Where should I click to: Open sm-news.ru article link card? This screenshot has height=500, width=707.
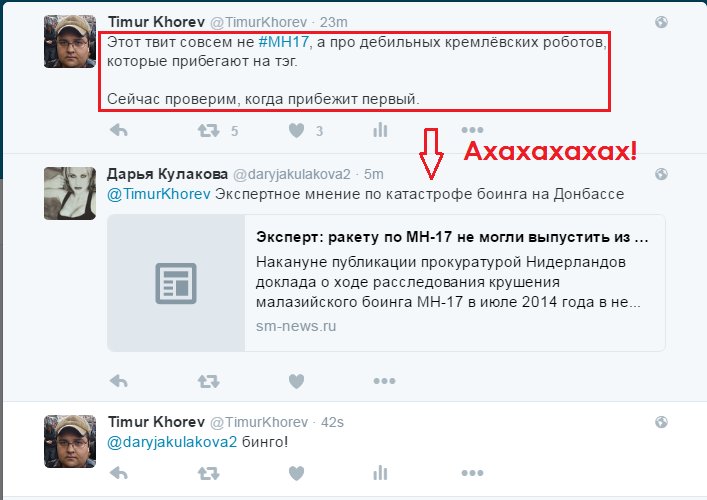386,283
